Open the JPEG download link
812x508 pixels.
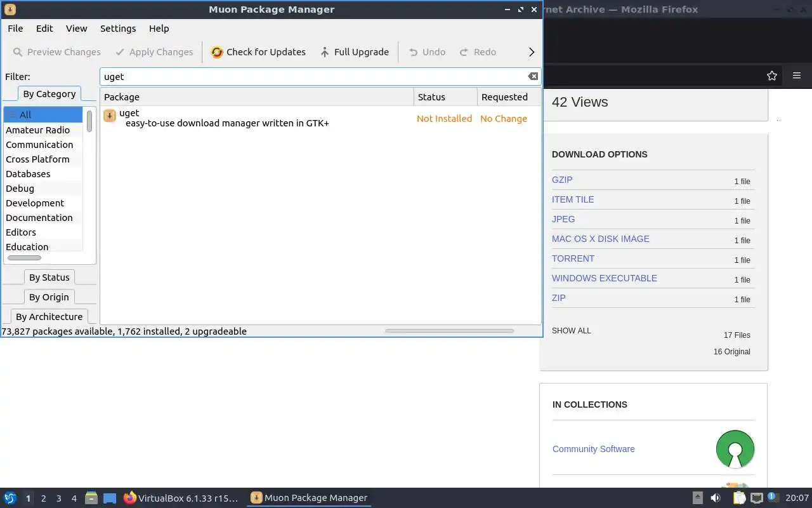click(563, 219)
